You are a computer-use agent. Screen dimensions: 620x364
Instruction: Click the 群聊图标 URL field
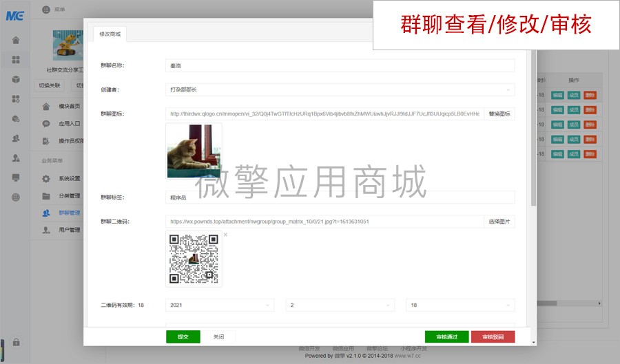click(x=324, y=114)
